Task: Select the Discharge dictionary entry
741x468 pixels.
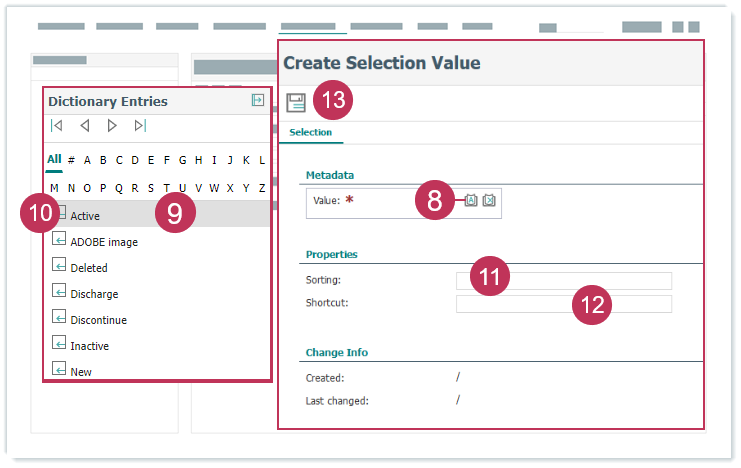Action: pos(94,294)
